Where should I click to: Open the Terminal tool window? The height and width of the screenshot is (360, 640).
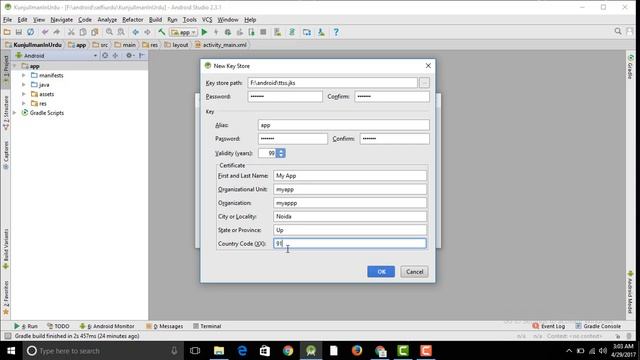click(207, 326)
